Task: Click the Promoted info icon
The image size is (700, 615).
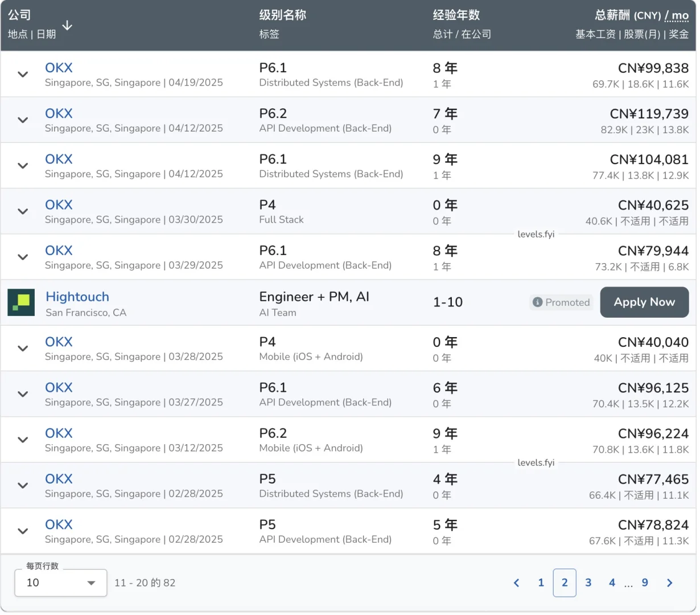Action: click(x=537, y=302)
